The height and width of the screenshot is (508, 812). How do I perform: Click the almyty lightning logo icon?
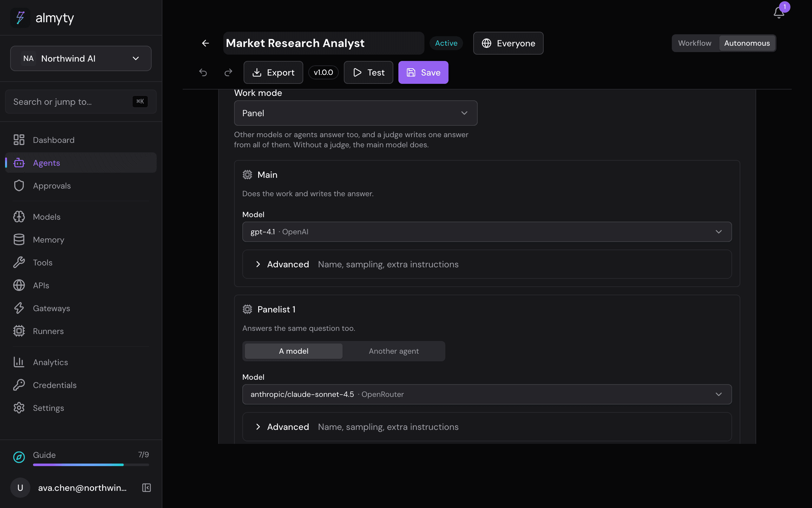(20, 18)
